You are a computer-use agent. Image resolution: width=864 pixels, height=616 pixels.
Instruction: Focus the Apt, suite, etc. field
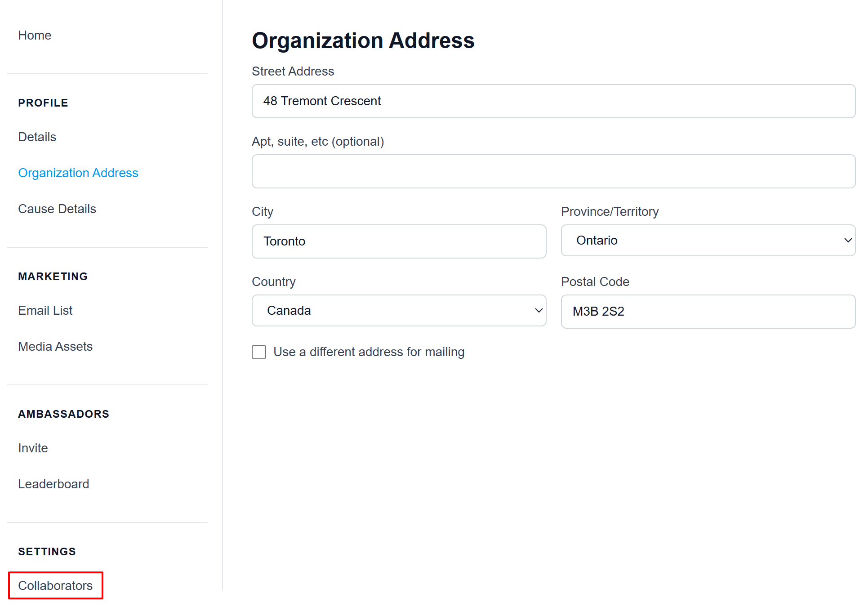click(x=553, y=171)
